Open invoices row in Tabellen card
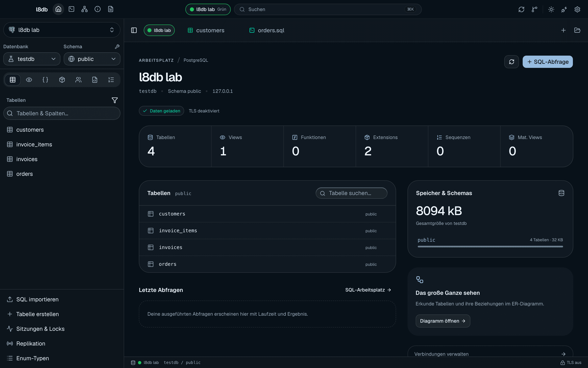588x368 pixels. click(267, 248)
